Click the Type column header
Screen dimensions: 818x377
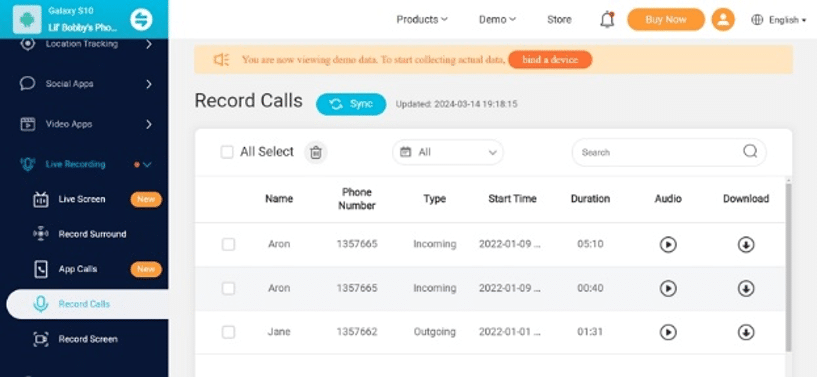pyautogui.click(x=435, y=199)
